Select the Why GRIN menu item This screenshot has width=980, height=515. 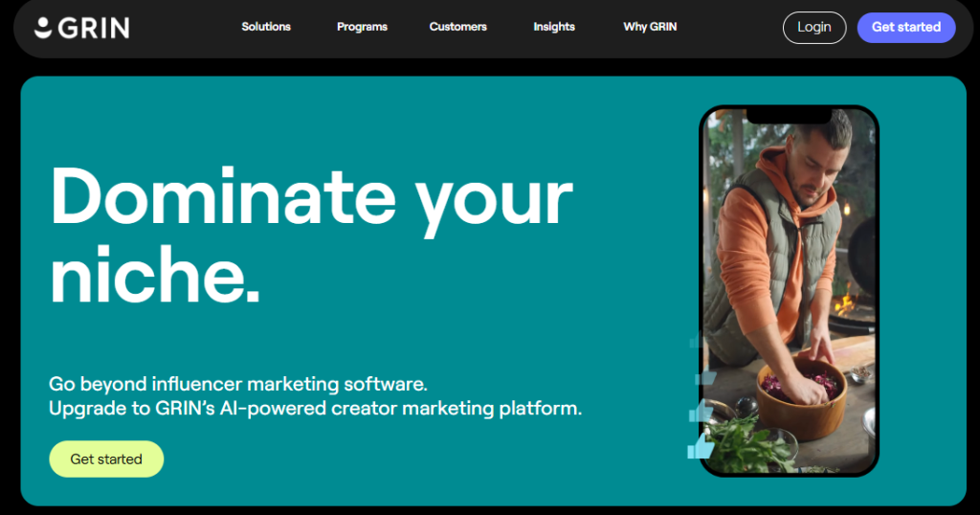pos(650,27)
